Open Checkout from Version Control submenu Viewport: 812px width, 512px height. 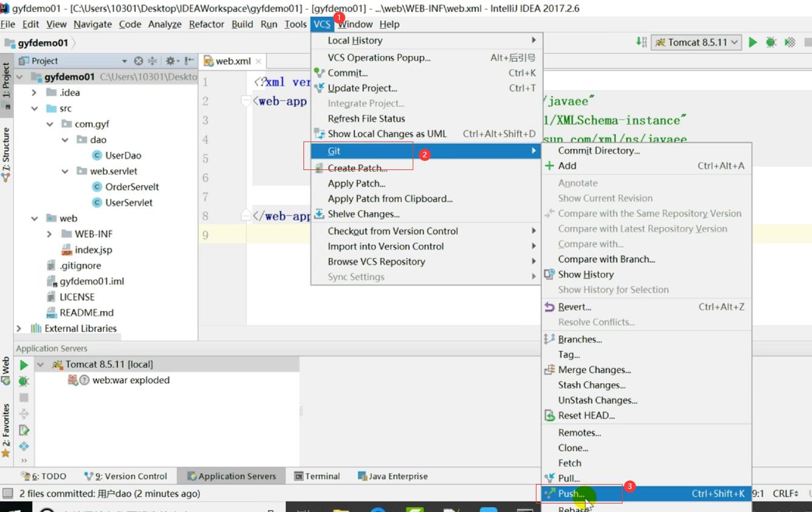[x=426, y=231]
